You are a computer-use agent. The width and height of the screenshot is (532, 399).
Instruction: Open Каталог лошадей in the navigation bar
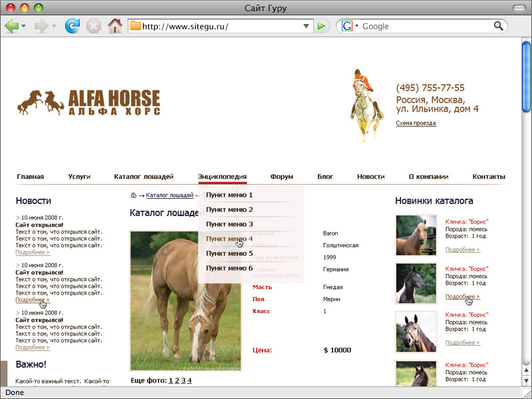[x=144, y=176]
